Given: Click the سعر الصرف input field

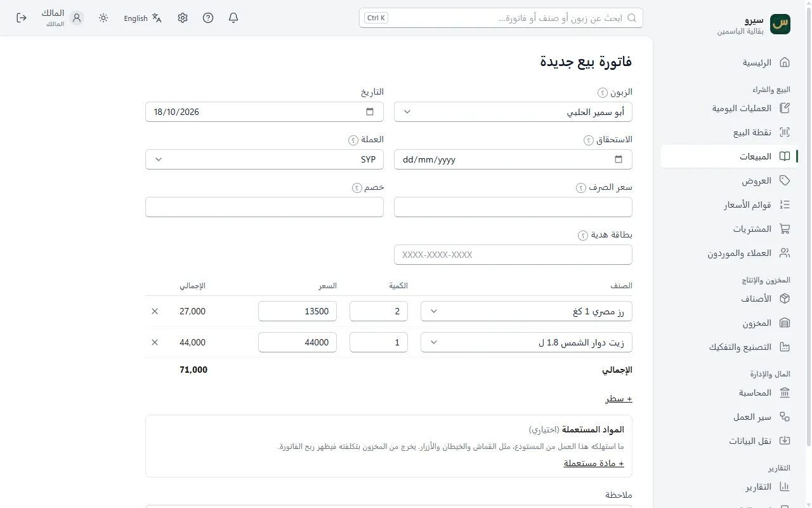Looking at the screenshot, I should 513,207.
